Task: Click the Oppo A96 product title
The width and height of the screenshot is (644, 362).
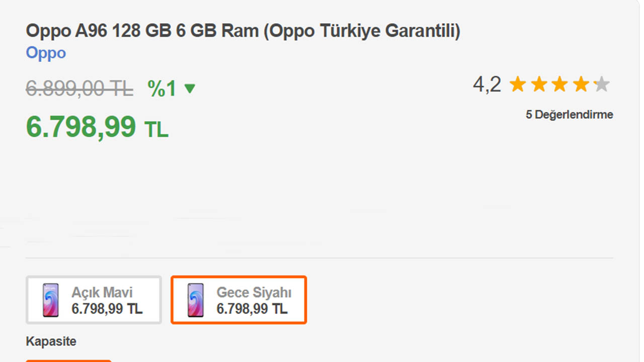Action: [x=243, y=31]
